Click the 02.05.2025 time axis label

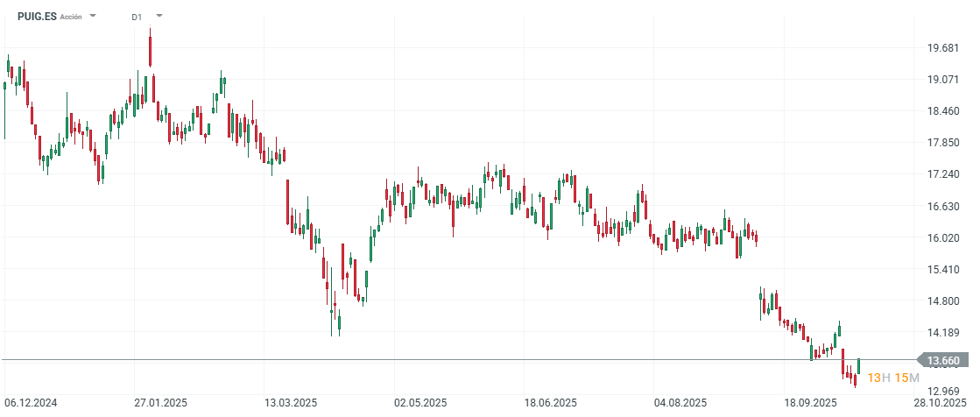click(x=421, y=403)
